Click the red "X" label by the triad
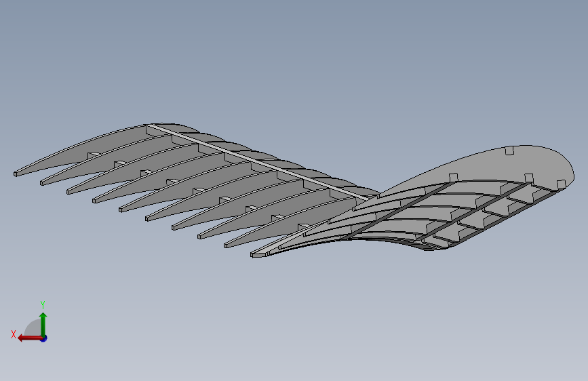The image size is (588, 381). (14, 334)
